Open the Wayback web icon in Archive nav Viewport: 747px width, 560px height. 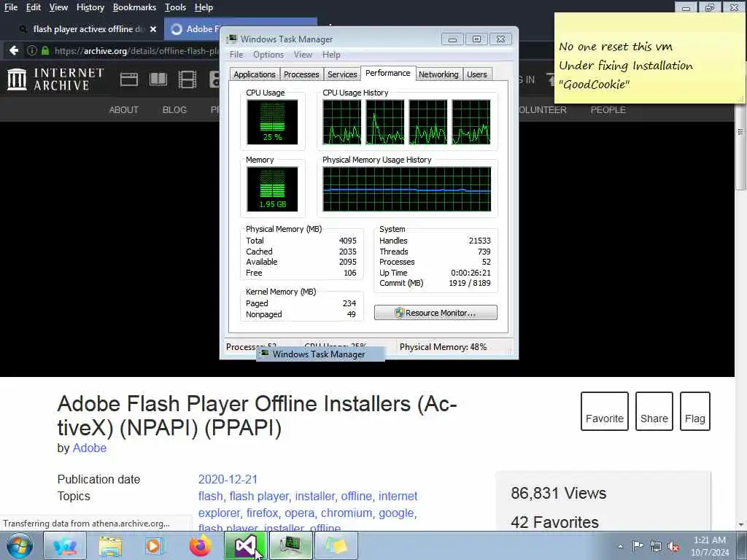pos(128,79)
